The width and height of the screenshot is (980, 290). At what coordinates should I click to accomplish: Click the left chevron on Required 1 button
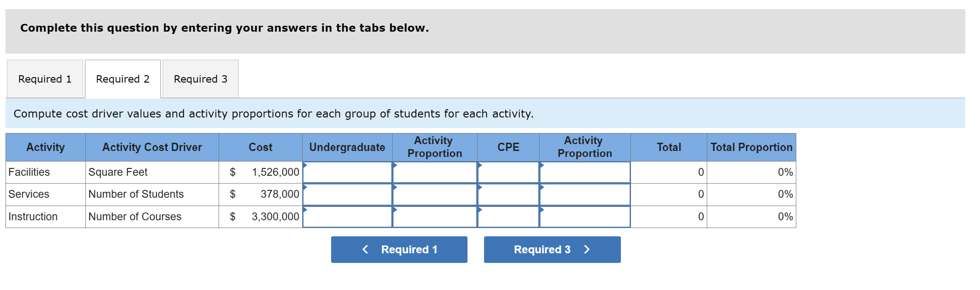(365, 249)
